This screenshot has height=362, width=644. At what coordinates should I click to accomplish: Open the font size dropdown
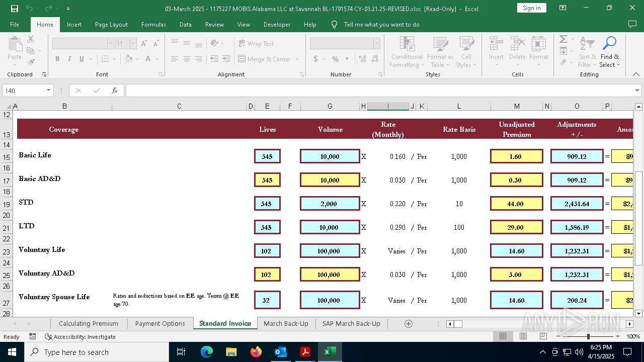[133, 44]
